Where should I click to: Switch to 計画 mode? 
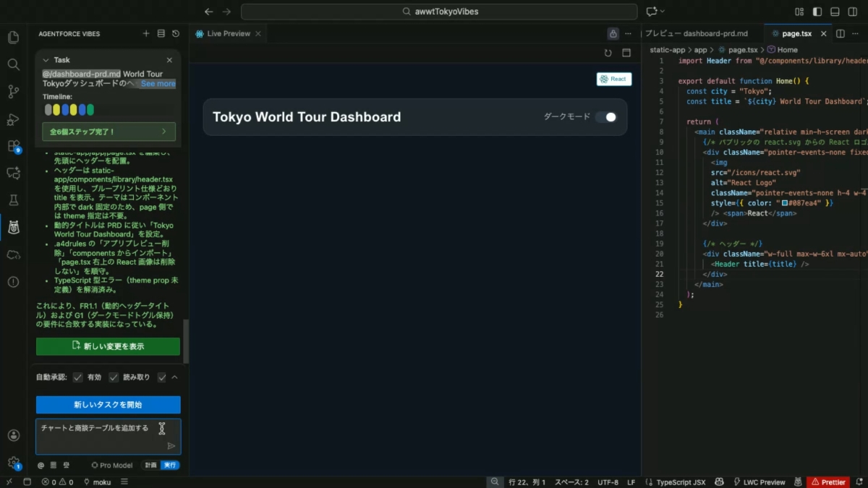[150, 466]
